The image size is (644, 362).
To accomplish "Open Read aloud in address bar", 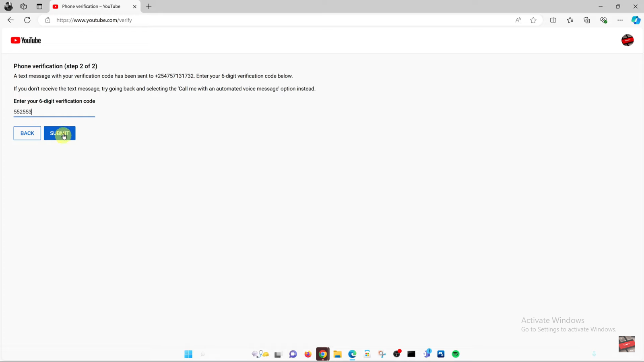I will tap(518, 20).
